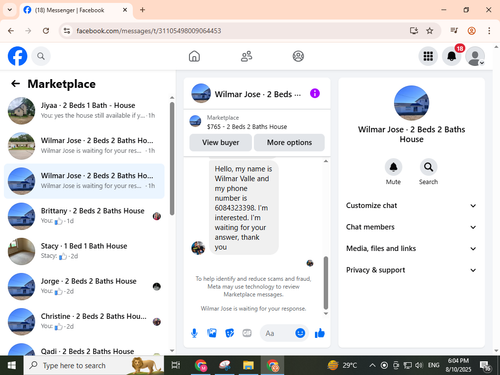Click the $765 Marketplace listing header
The height and width of the screenshot is (375, 500).
click(x=257, y=122)
